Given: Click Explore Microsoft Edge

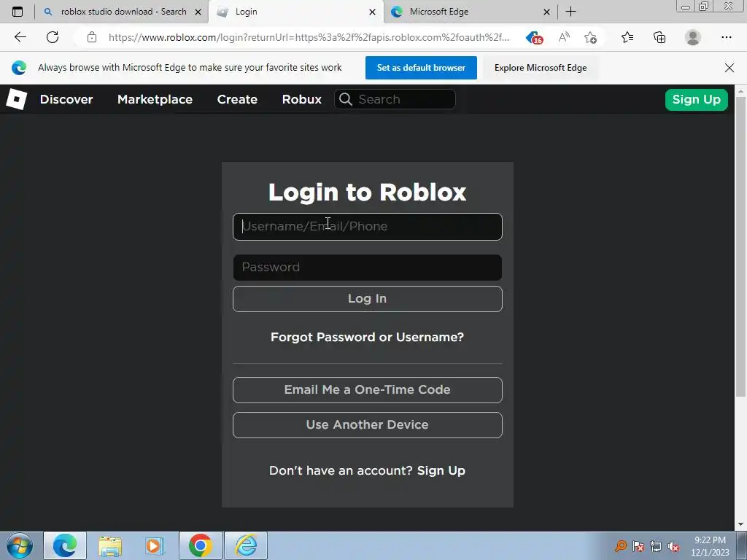Looking at the screenshot, I should (541, 68).
